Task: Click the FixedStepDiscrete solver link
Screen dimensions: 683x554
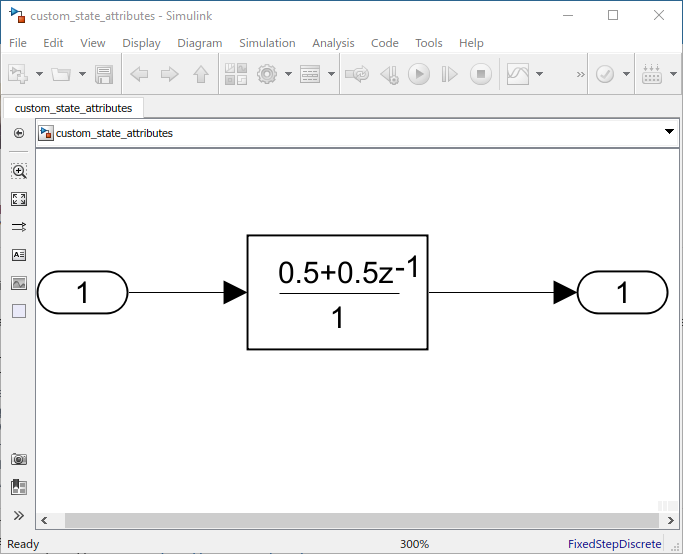Action: pos(614,544)
